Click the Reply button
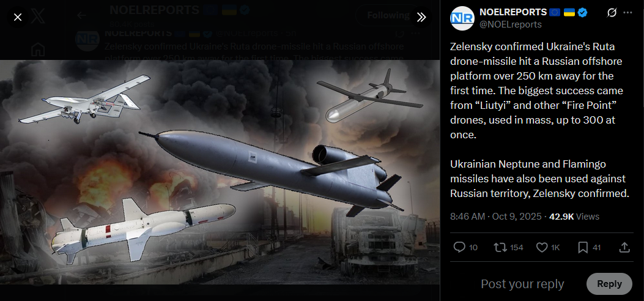The image size is (644, 301). [x=609, y=284]
